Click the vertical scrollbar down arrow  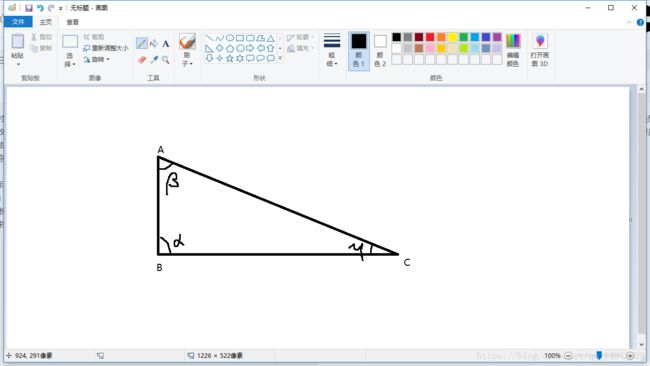pyautogui.click(x=641, y=344)
